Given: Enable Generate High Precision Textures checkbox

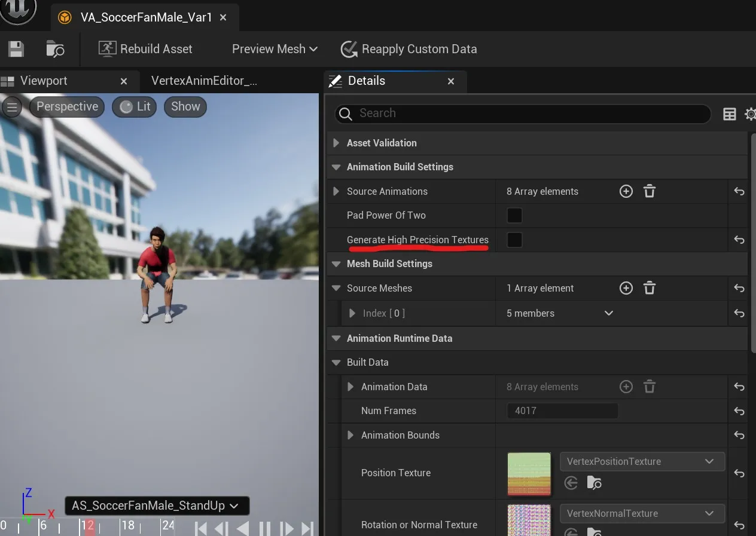Looking at the screenshot, I should click(514, 240).
